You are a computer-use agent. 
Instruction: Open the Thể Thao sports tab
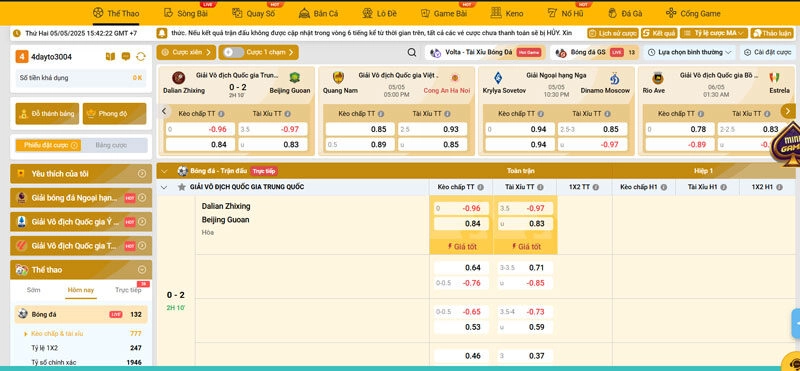click(116, 13)
